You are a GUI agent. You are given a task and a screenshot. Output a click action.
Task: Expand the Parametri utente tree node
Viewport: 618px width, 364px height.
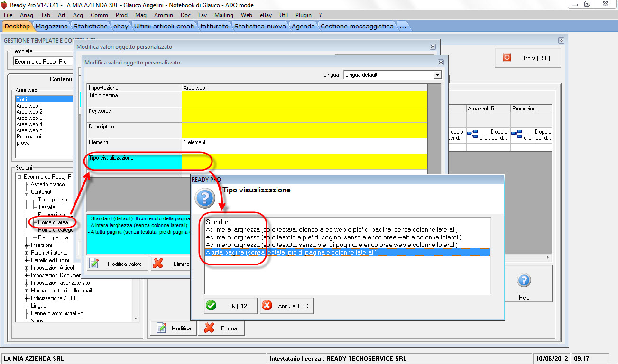coord(27,253)
